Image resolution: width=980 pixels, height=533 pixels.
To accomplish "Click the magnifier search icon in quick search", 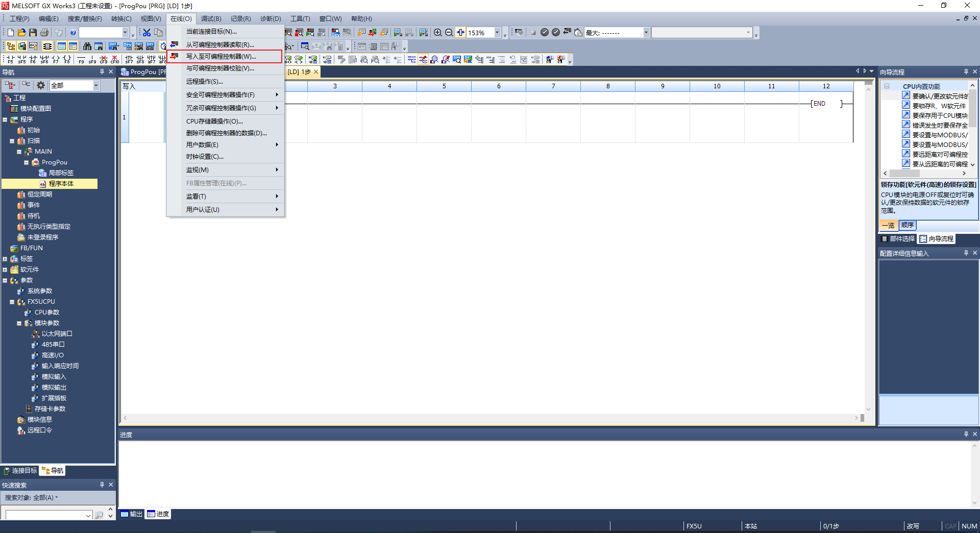I will (x=99, y=515).
